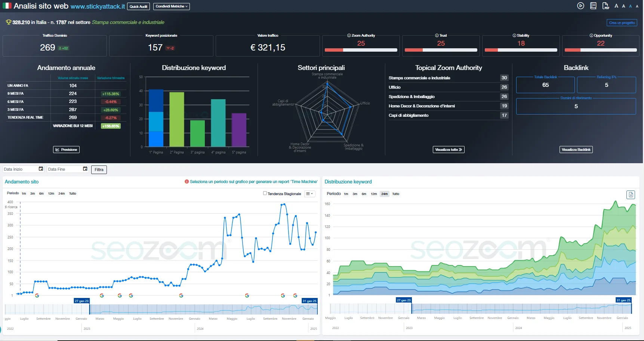Click the Zoom Authority progress bar
This screenshot has width=644, height=341.
tap(361, 50)
